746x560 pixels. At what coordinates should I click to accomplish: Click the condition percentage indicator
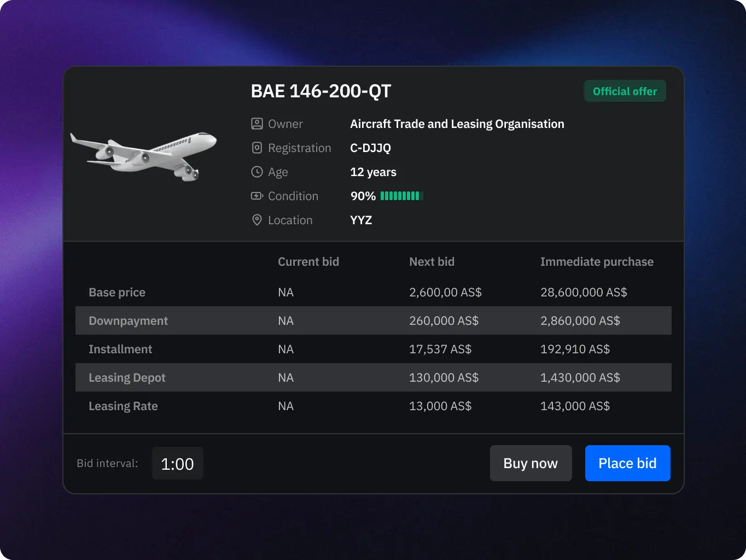[x=363, y=196]
